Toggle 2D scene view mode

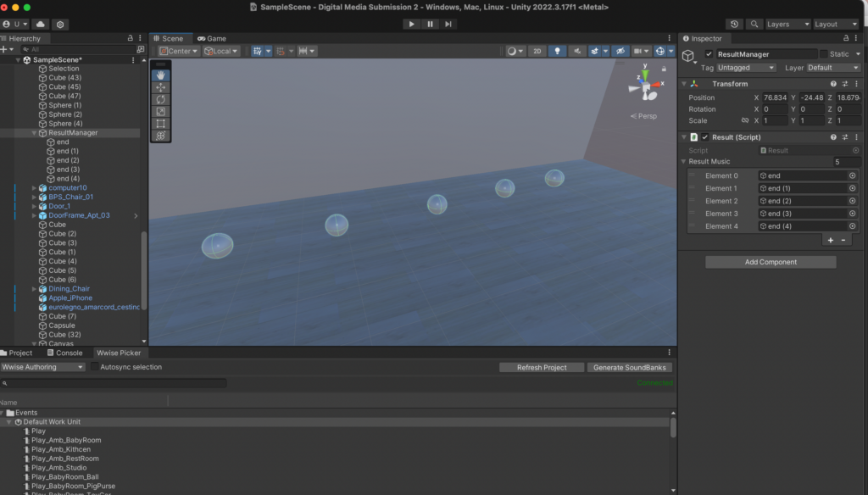(x=537, y=51)
